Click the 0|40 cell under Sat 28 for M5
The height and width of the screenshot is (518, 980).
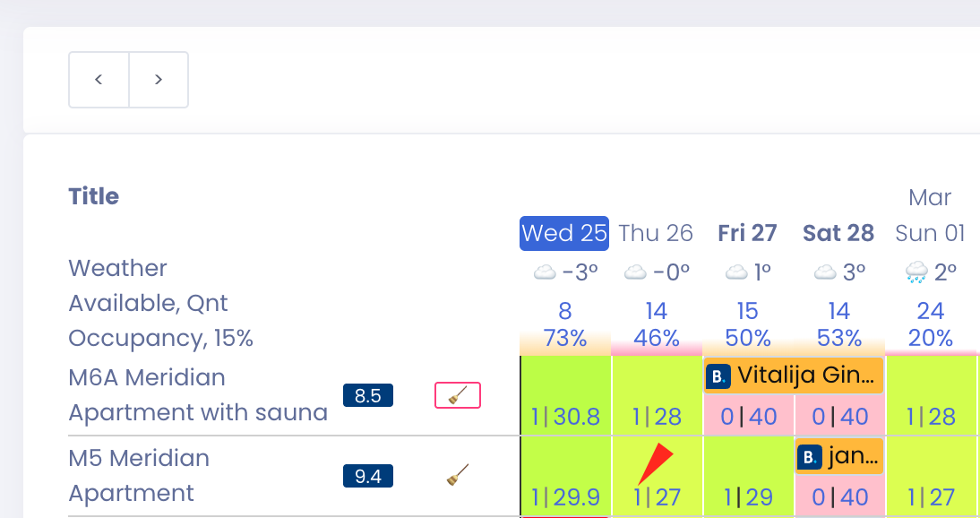point(838,496)
